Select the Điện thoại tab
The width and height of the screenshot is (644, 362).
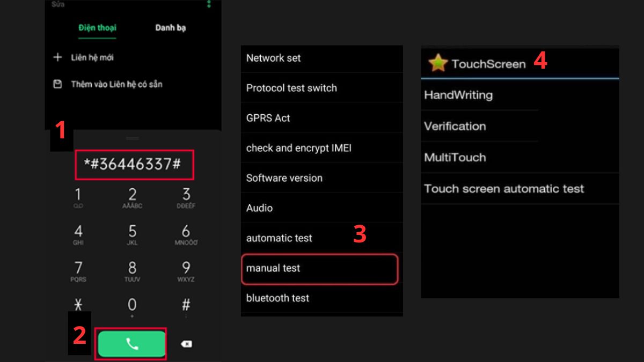[x=97, y=28]
